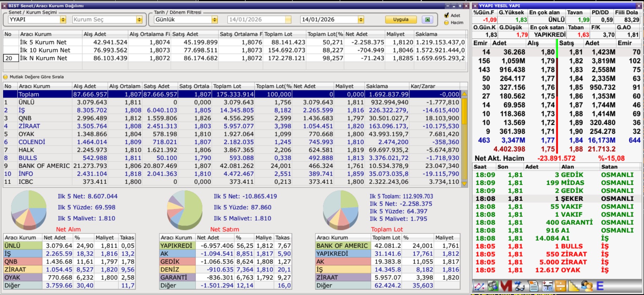
Task: Open the document report icon
Action: 534,286
